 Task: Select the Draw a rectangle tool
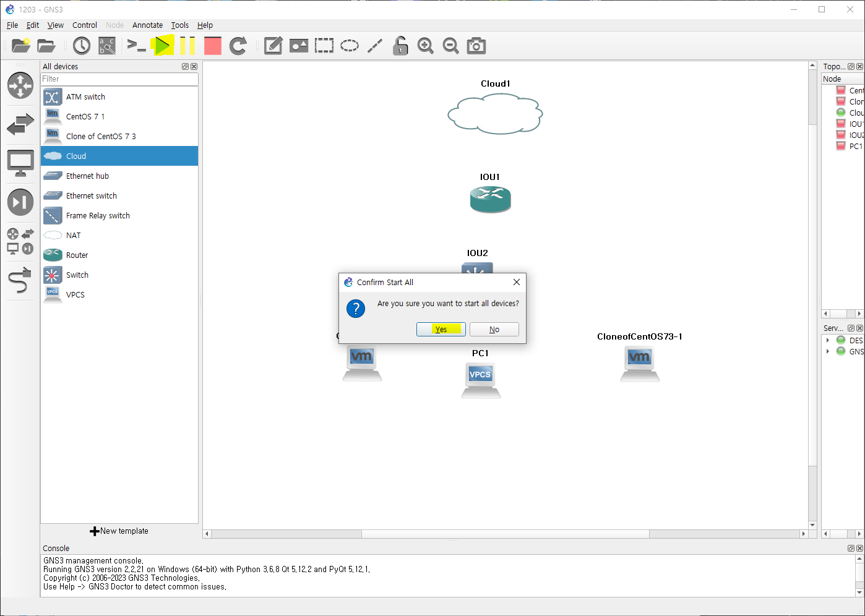point(324,46)
